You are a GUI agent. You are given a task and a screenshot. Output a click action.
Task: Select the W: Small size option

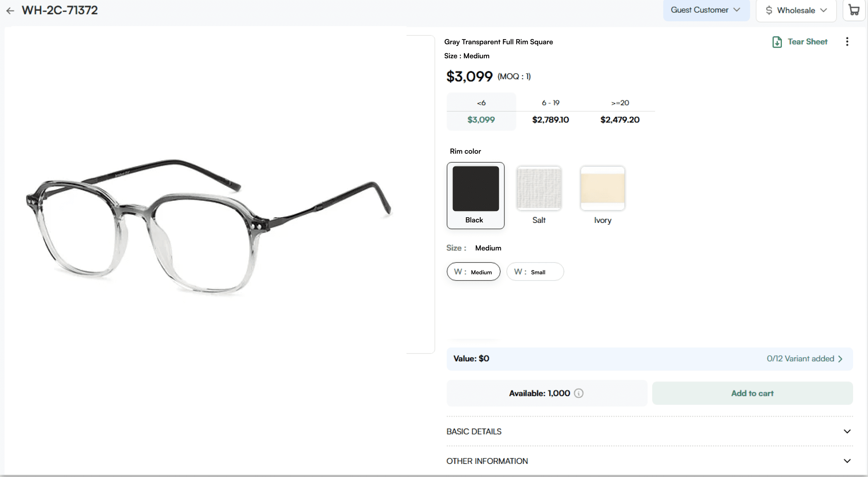tap(535, 272)
